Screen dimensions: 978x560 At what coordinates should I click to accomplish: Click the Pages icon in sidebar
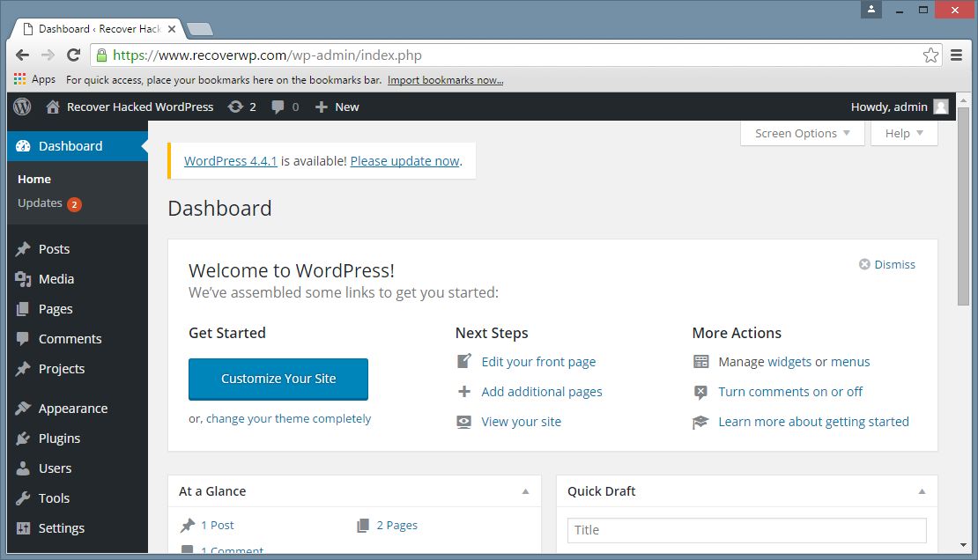pyautogui.click(x=23, y=309)
